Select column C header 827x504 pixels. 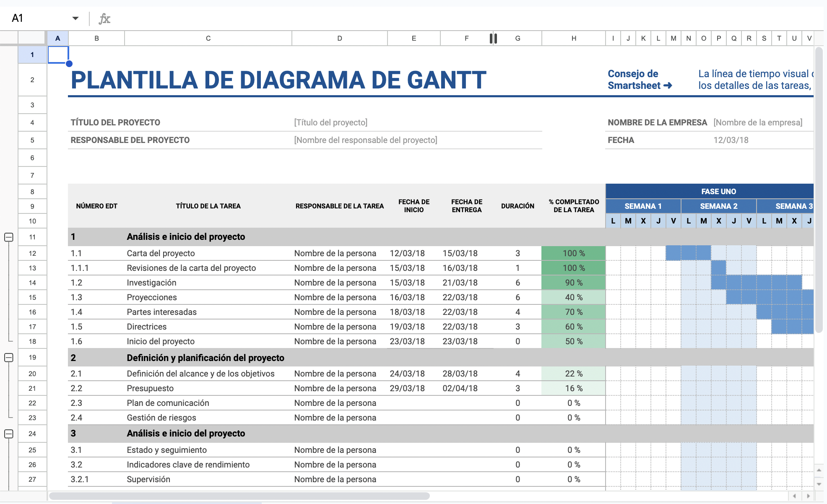(208, 39)
